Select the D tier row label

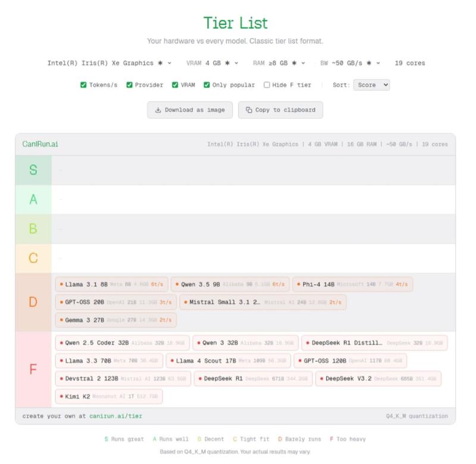[33, 302]
